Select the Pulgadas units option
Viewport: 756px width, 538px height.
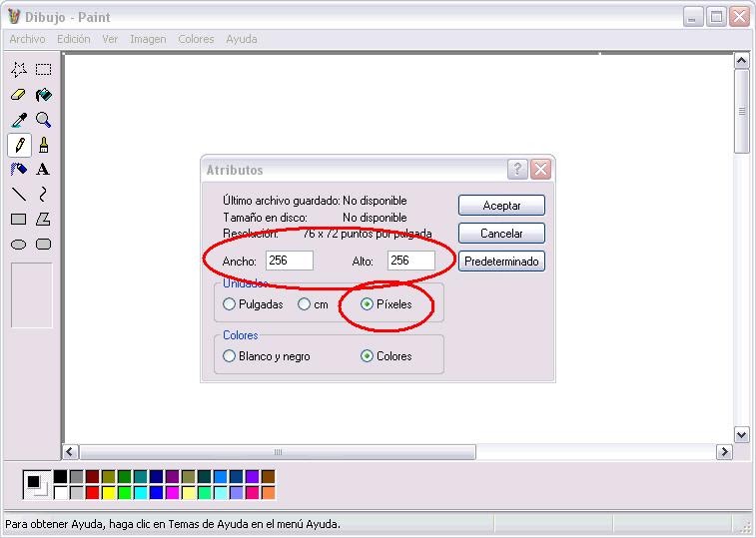coord(253,304)
